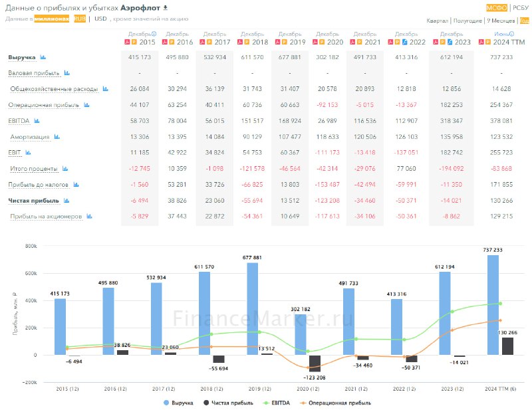532x410 pixels.
Task: Click the info icon next to Декабрь 2015
Action: (154, 34)
